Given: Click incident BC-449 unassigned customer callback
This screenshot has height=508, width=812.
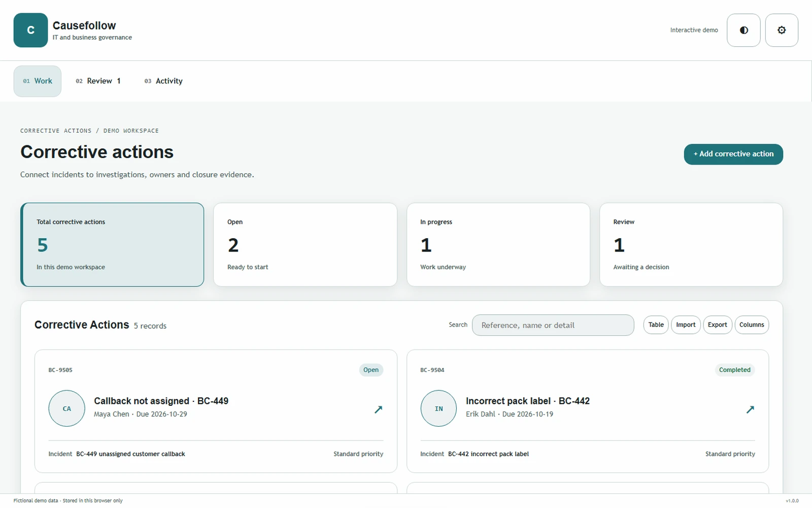Looking at the screenshot, I should coord(130,454).
